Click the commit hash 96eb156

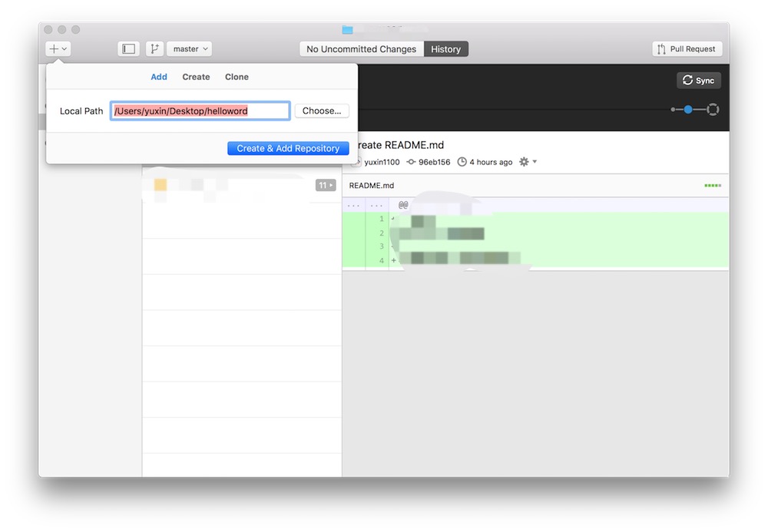(435, 162)
